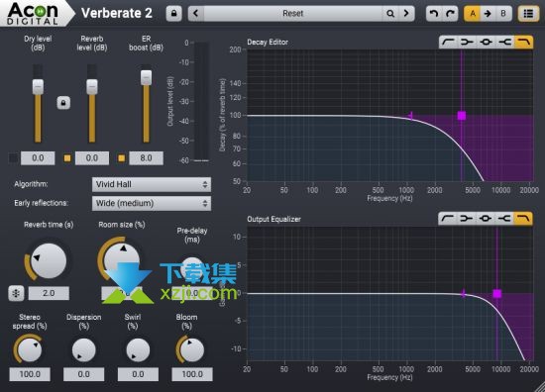Switch to the B settings slot
Image resolution: width=545 pixels, height=392 pixels.
[x=503, y=14]
